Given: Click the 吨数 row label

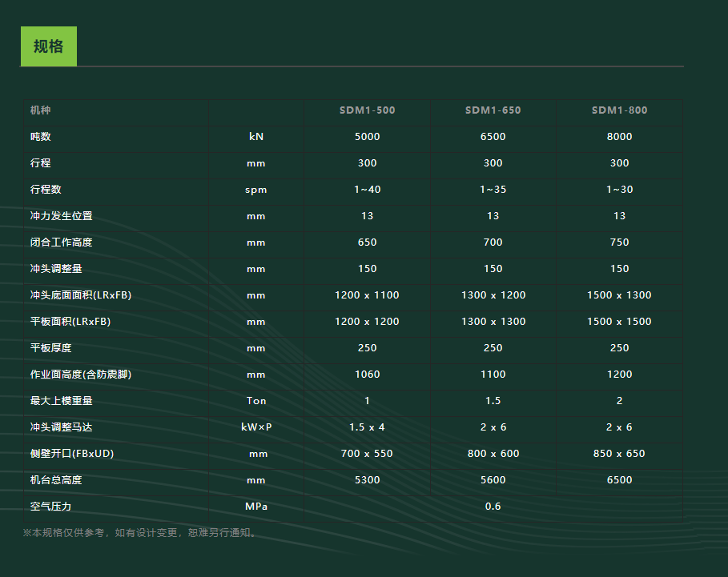Looking at the screenshot, I should [x=41, y=137].
